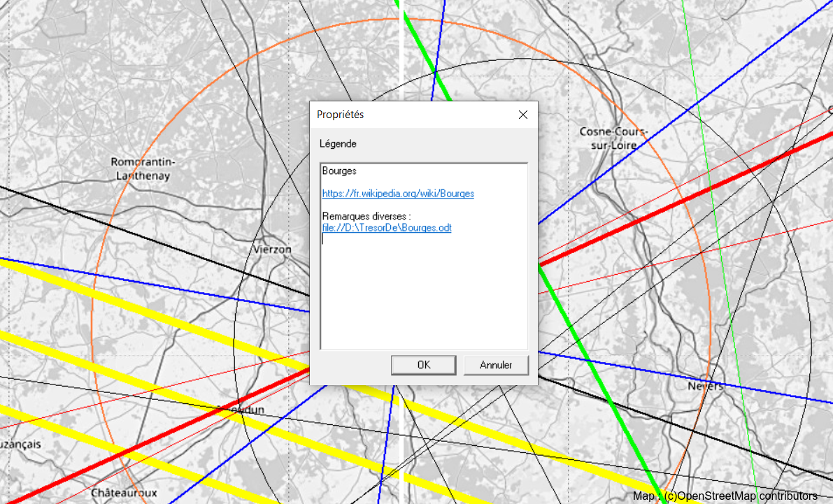The height and width of the screenshot is (504, 833).
Task: Open the fr.wikipedia.org Bourges link
Action: (398, 194)
